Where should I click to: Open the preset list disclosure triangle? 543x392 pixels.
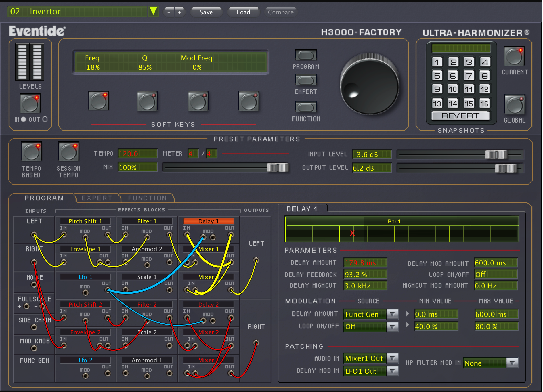[x=153, y=11]
